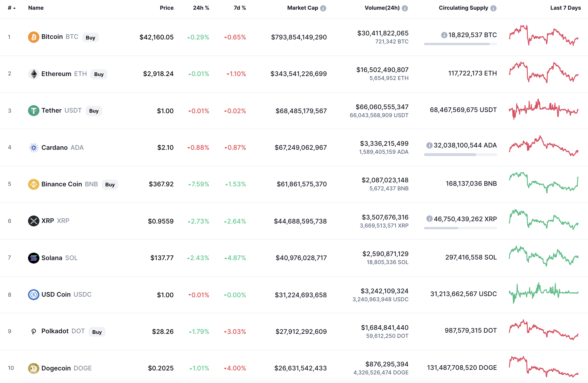The image size is (588, 383).
Task: Open Solana last 7 days sparkline chart
Action: [544, 256]
